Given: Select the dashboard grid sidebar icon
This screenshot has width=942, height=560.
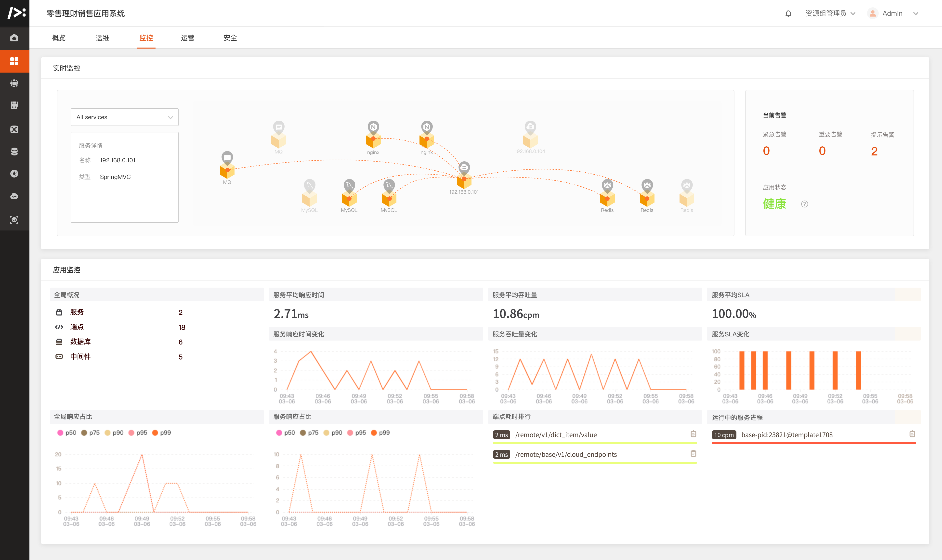Looking at the screenshot, I should coord(14,61).
